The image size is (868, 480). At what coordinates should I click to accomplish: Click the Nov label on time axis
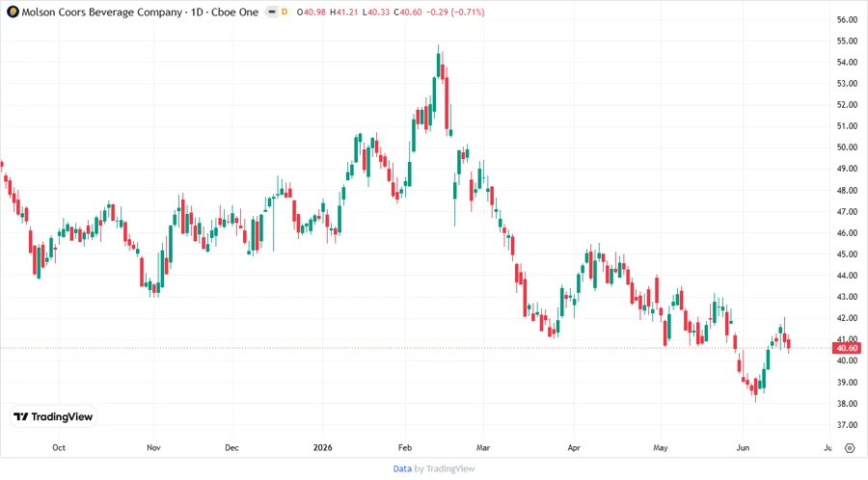click(x=153, y=448)
